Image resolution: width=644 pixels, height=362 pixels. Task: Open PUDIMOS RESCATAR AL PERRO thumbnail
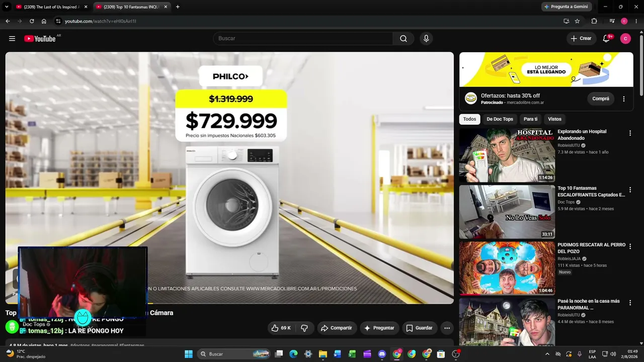(507, 268)
